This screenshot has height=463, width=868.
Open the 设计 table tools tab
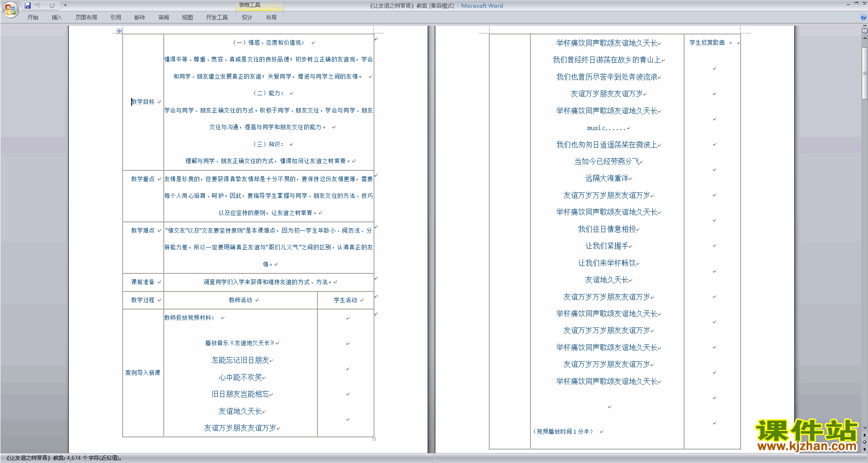247,17
